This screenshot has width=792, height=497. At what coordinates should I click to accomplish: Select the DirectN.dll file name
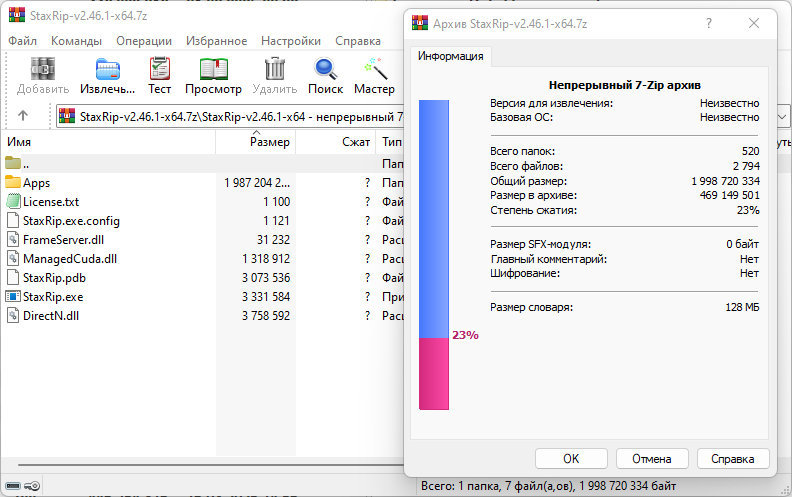[51, 316]
